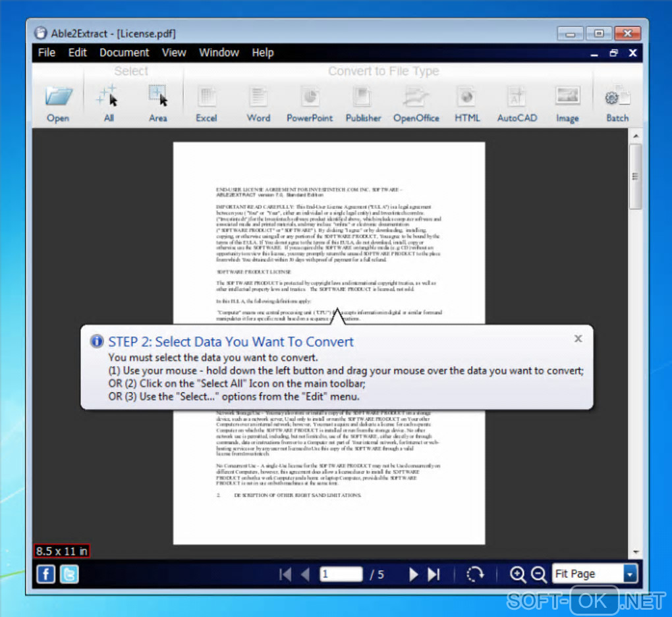
Task: Open the View menu
Action: coord(174,53)
